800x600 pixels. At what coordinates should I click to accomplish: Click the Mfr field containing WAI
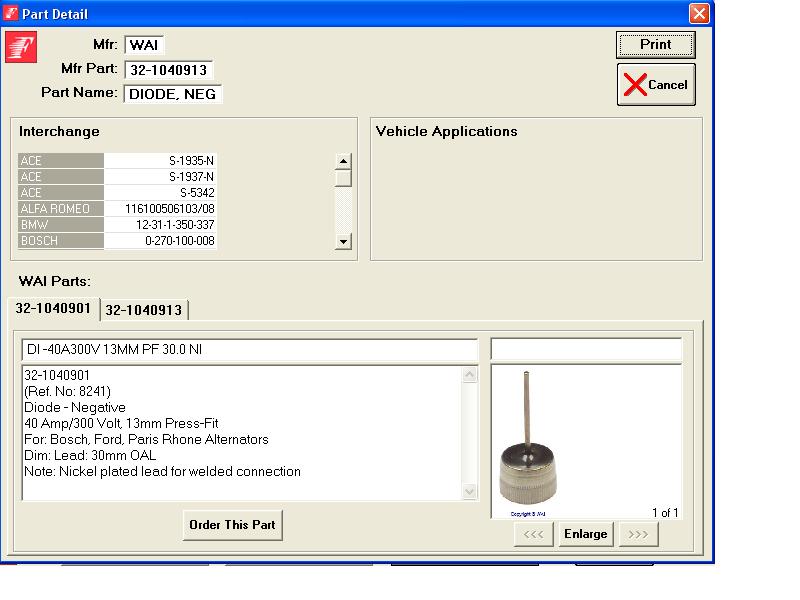[144, 45]
